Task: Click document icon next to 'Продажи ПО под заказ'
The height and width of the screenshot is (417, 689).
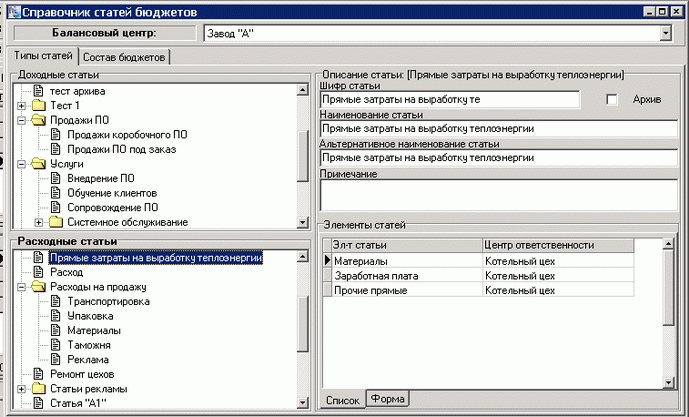Action: click(55, 149)
